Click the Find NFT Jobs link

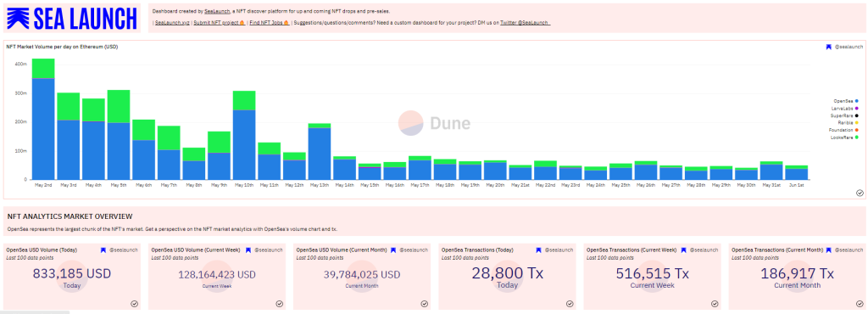[269, 23]
